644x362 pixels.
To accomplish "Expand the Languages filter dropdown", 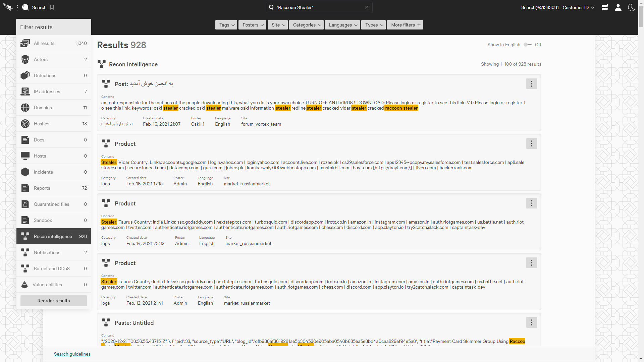I will click(342, 25).
